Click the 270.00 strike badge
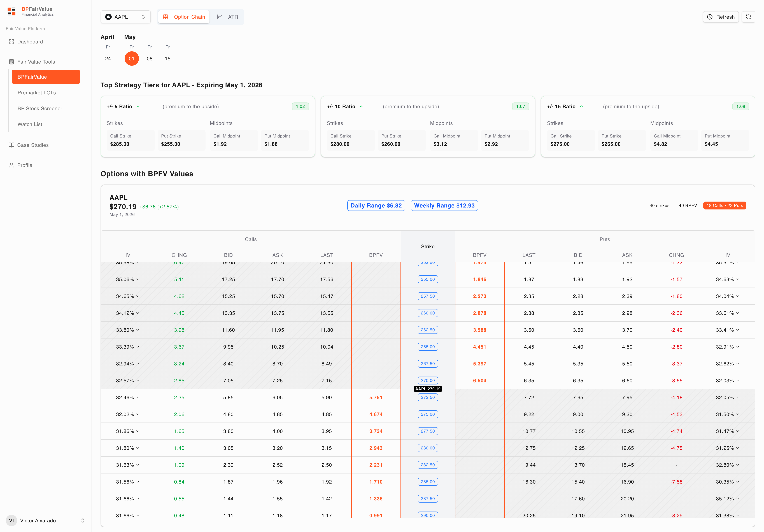The height and width of the screenshot is (532, 764). [428, 381]
